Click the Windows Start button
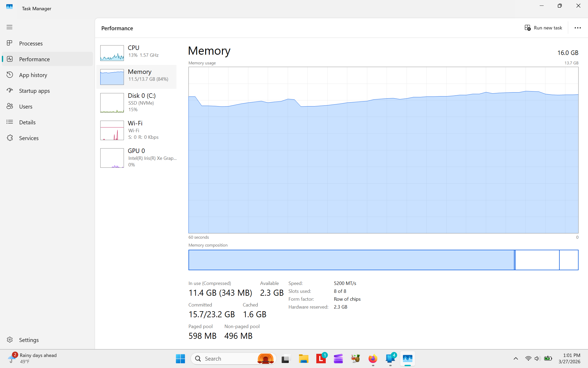The image size is (588, 368). (180, 359)
